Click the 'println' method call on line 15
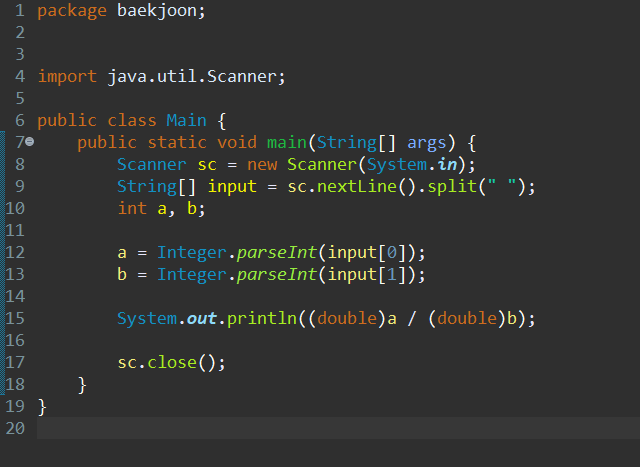The image size is (640, 467). pyautogui.click(x=262, y=319)
